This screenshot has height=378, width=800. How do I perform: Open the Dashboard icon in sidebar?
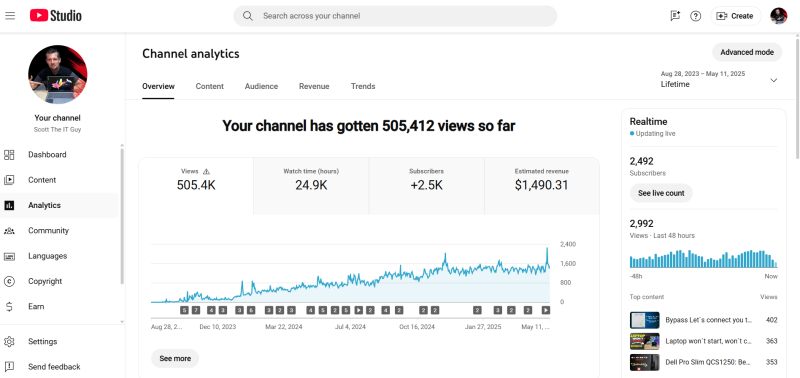(x=9, y=155)
